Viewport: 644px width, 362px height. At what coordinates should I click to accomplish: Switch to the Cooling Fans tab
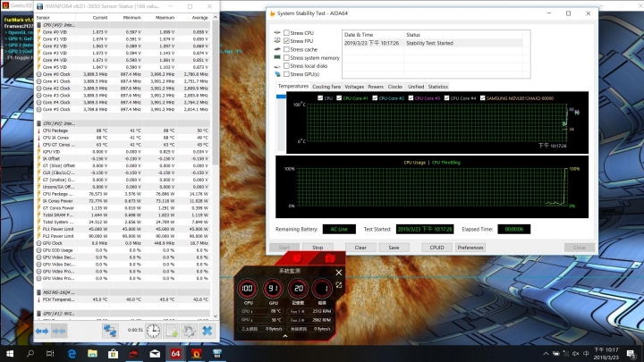pos(326,87)
